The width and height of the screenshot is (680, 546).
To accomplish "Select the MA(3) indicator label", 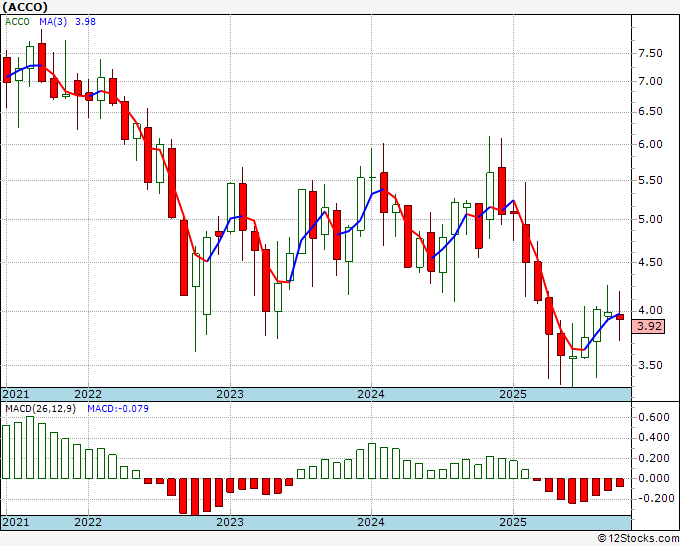I will click(x=53, y=22).
